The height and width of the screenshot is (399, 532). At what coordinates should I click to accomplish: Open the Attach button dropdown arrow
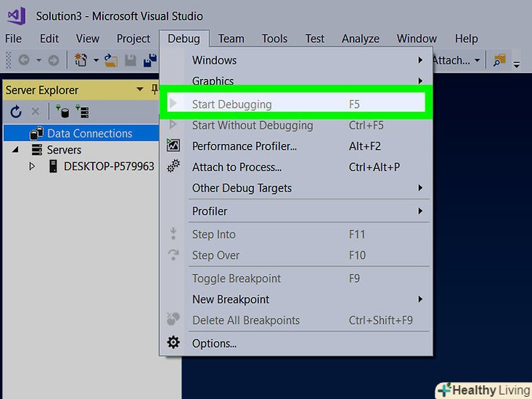pos(477,61)
